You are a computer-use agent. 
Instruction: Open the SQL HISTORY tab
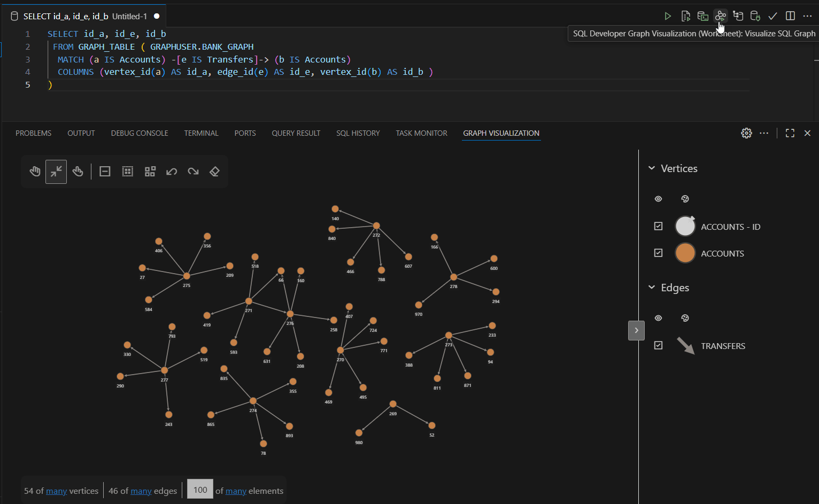[x=358, y=133]
